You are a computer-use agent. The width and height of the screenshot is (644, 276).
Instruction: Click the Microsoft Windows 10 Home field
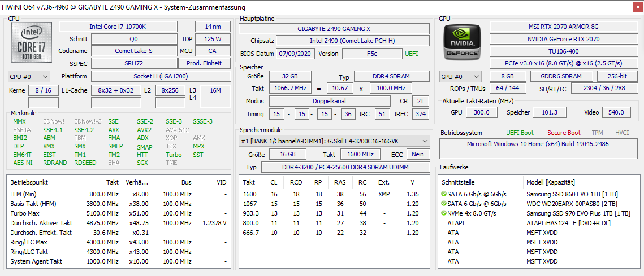pos(538,149)
